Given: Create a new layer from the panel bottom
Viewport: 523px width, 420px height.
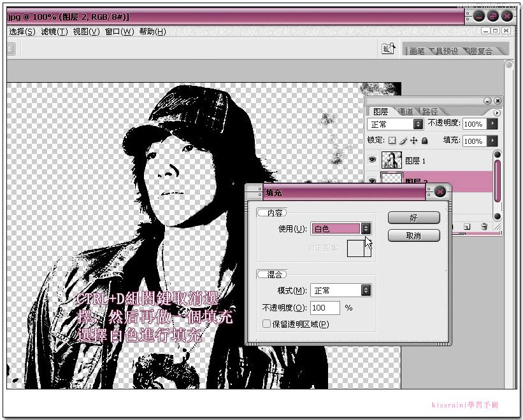Looking at the screenshot, I should coord(467,227).
